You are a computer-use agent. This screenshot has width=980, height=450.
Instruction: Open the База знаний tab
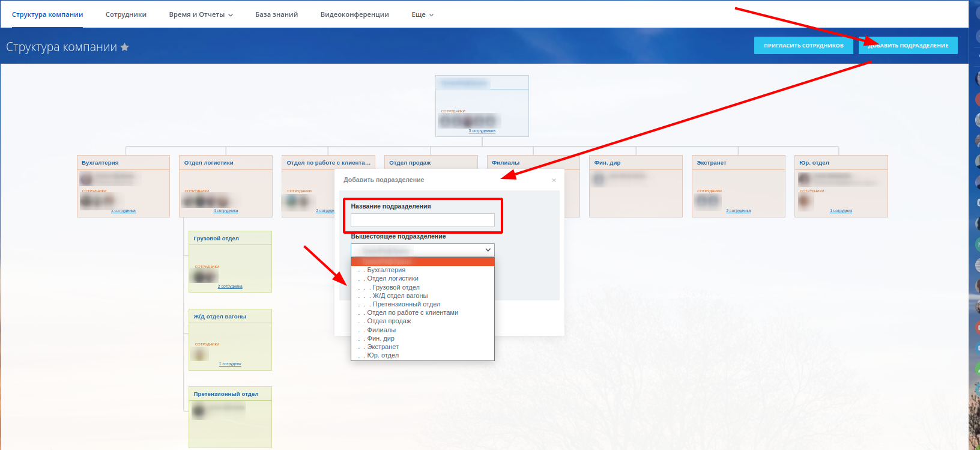click(x=276, y=14)
